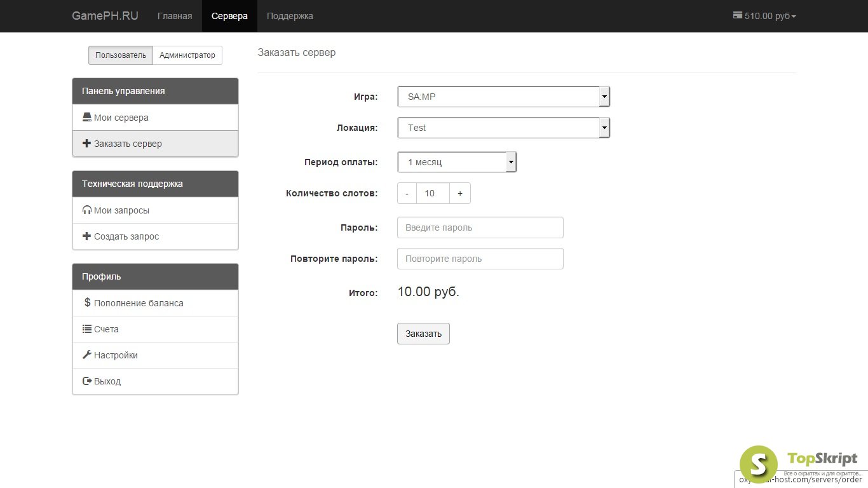This screenshot has height=488, width=868.
Task: Open the Поддержка nav tab
Action: 290,16
